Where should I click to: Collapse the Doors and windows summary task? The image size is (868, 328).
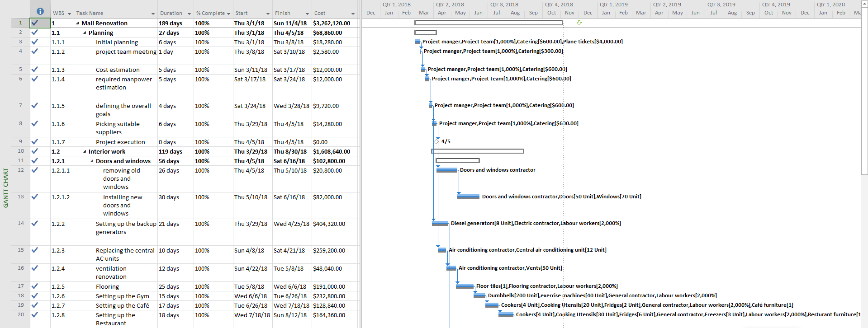(92, 161)
